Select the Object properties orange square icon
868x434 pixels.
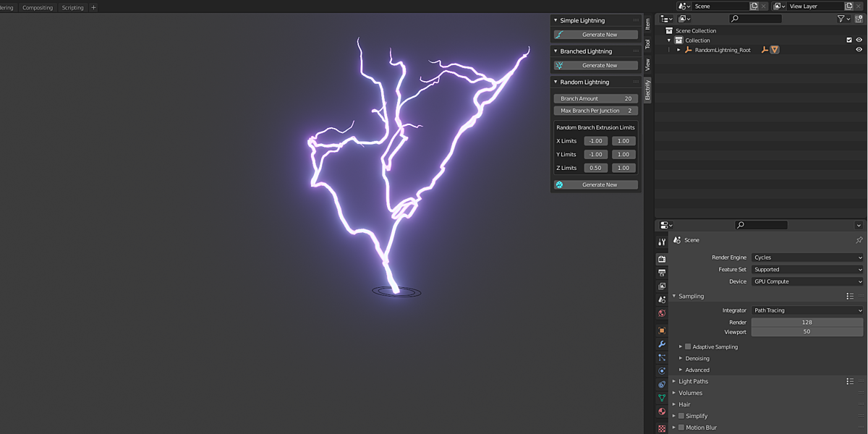pyautogui.click(x=662, y=331)
